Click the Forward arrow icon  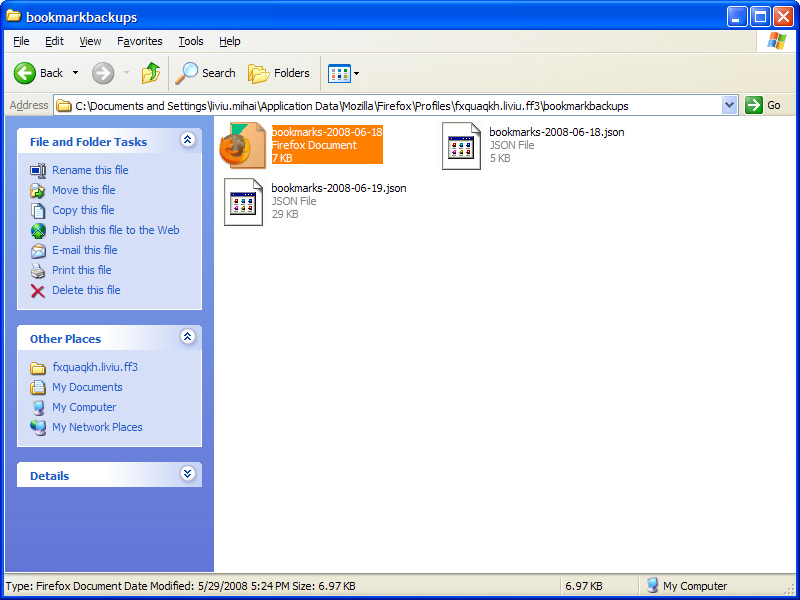coord(103,73)
